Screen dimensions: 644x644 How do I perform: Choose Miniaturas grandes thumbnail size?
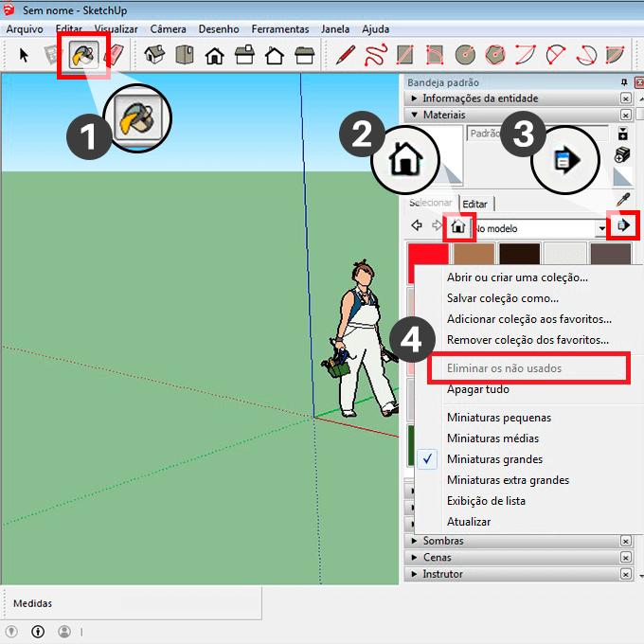point(494,459)
